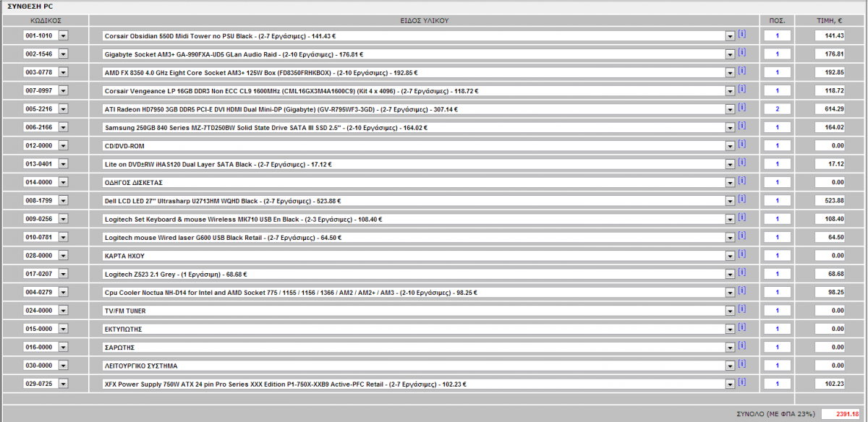Open info icon for Lite on DVD±RW row
The width and height of the screenshot is (868, 422).
742,162
